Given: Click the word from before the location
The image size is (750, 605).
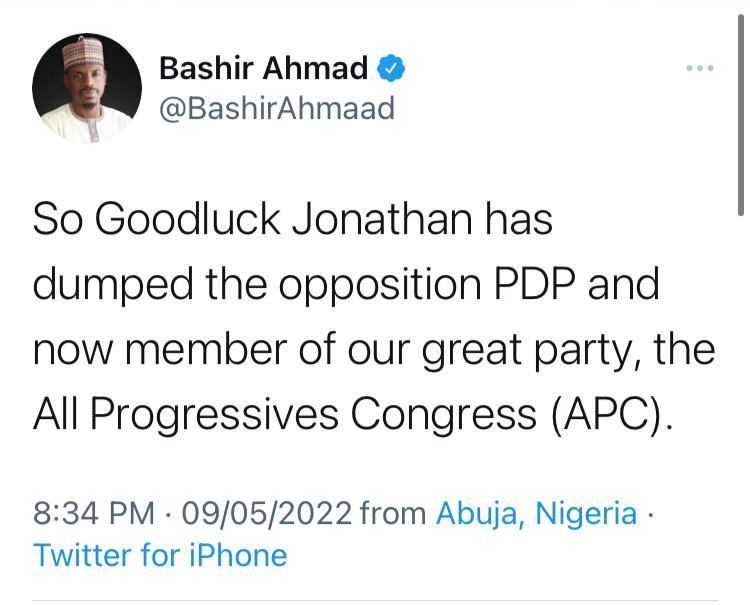Looking at the screenshot, I should [x=393, y=513].
